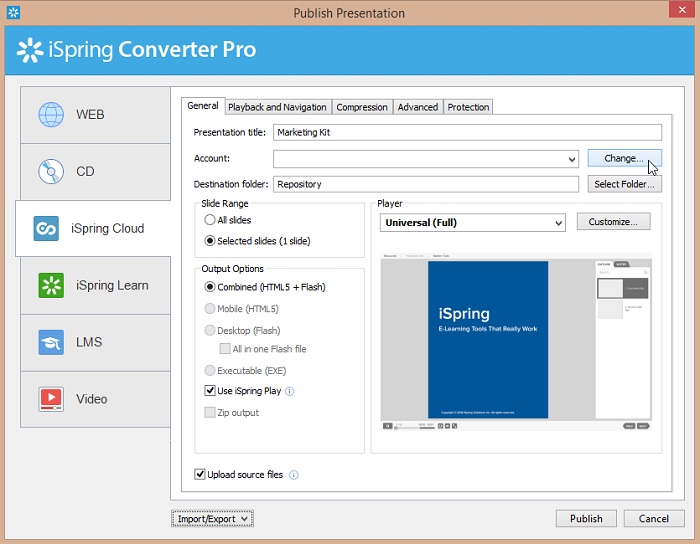The height and width of the screenshot is (544, 700).
Task: Click the preview player play/pause button
Action: [388, 426]
